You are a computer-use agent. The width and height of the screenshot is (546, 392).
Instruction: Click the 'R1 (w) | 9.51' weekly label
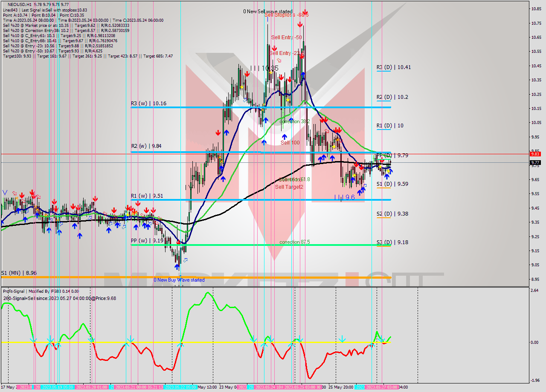point(147,196)
